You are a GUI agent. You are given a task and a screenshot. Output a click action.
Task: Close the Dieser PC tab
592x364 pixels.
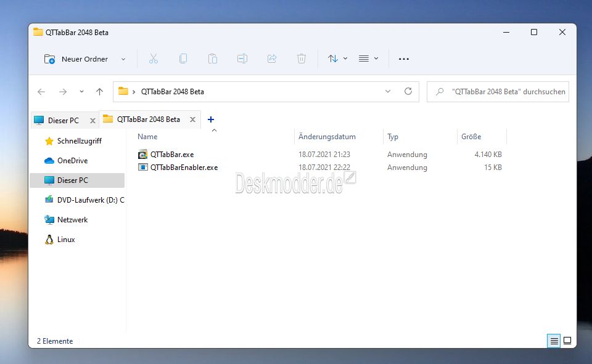92,121
